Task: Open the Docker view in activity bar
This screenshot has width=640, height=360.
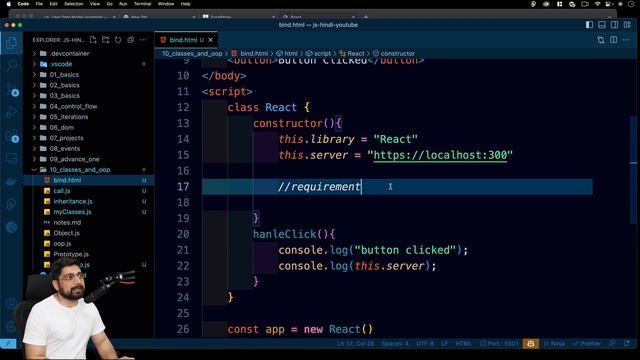Action: tap(11, 181)
